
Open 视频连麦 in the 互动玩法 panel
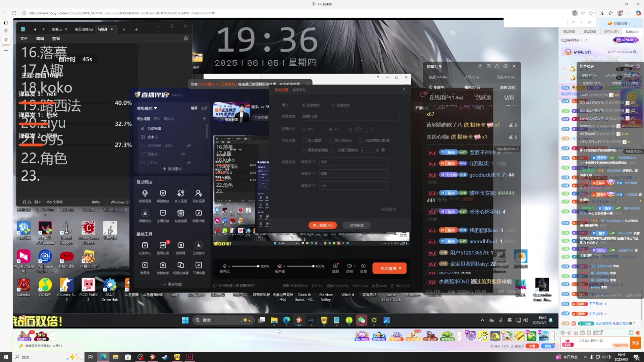pyautogui.click(x=145, y=196)
